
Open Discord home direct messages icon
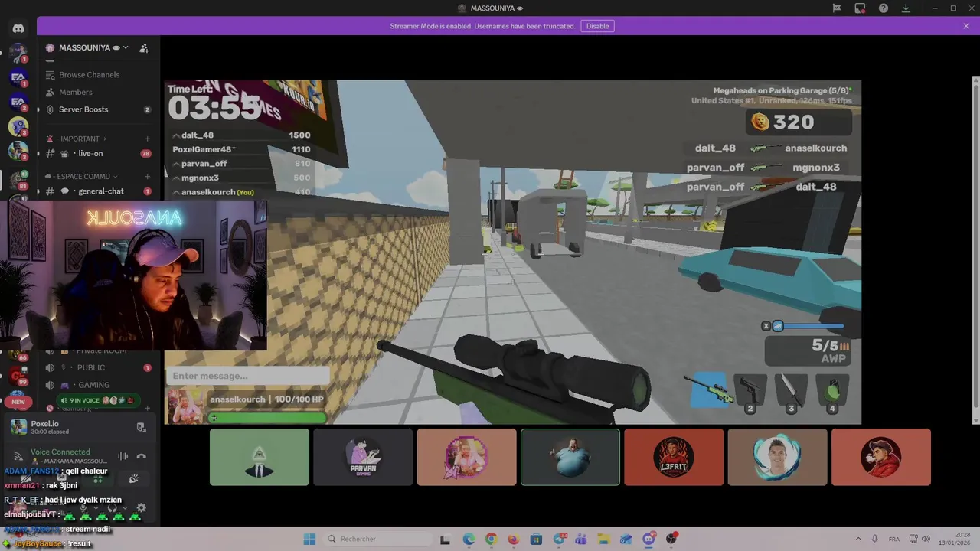pos(18,28)
